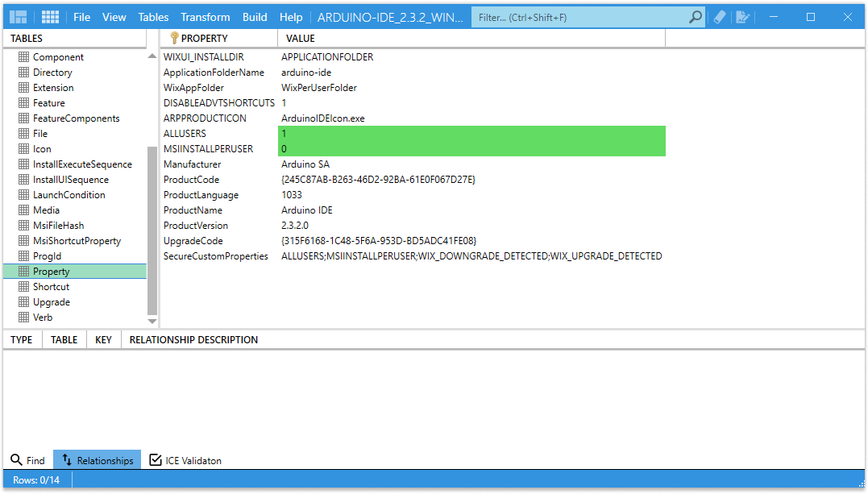The image size is (868, 494).
Task: Switch to the Find tab
Action: (x=28, y=460)
